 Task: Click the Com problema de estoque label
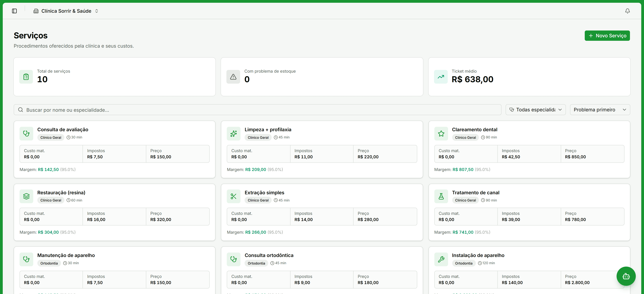[x=270, y=71]
